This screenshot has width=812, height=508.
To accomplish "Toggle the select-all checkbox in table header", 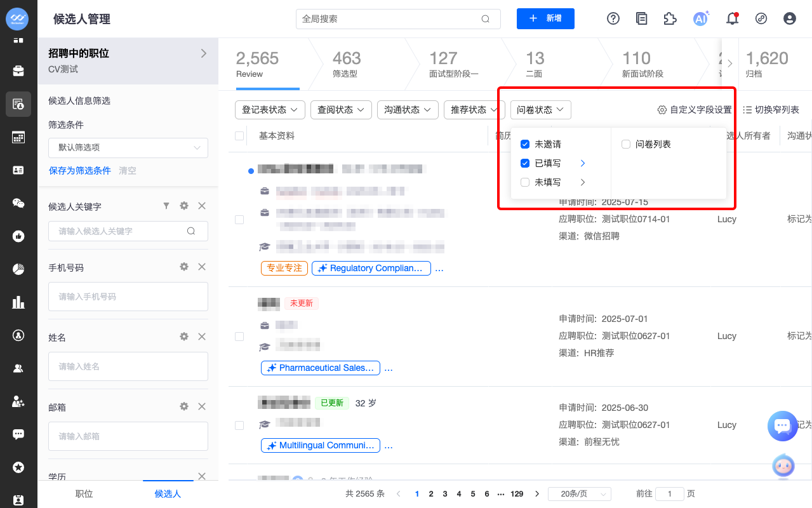I will (x=239, y=136).
